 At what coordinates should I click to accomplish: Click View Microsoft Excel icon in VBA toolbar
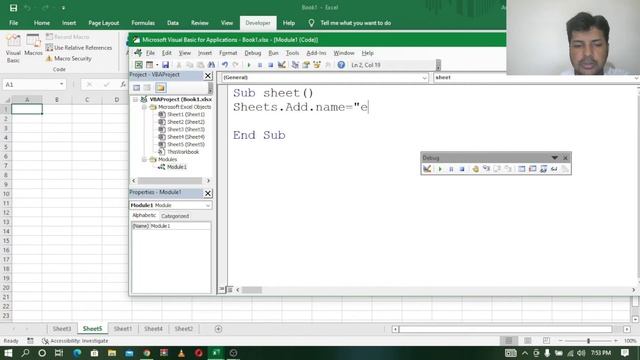[139, 65]
